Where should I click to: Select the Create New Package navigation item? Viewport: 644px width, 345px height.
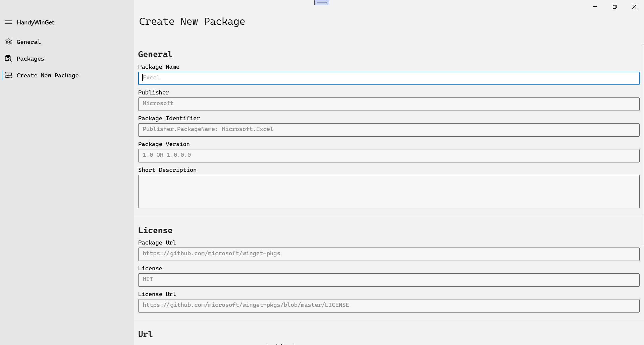pos(67,75)
